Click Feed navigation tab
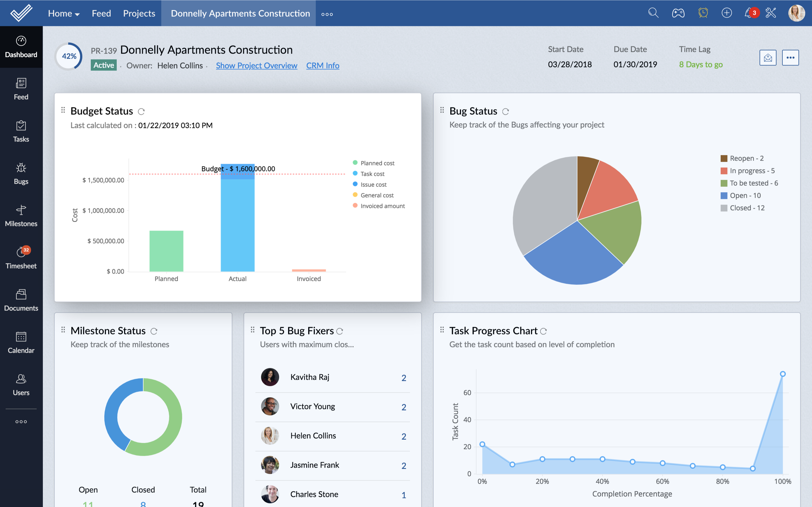 click(x=101, y=13)
